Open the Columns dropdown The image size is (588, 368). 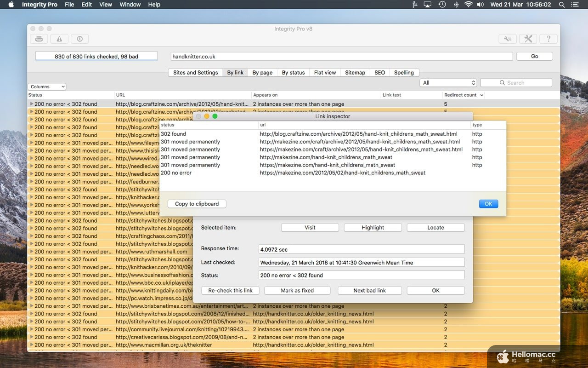pyautogui.click(x=47, y=86)
